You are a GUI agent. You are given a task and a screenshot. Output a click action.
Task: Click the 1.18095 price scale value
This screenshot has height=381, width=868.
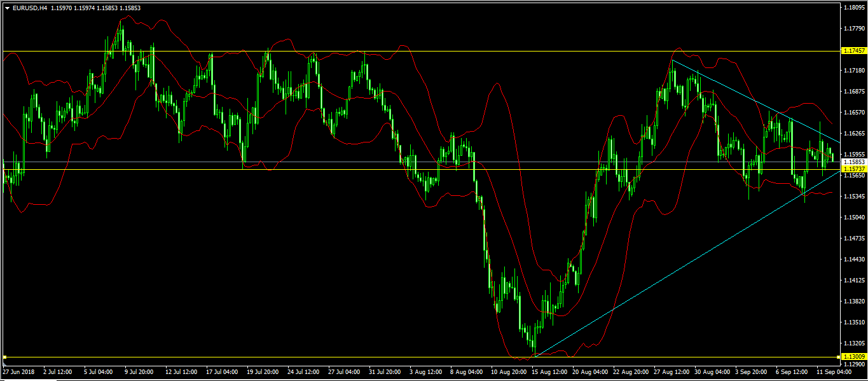click(x=854, y=8)
